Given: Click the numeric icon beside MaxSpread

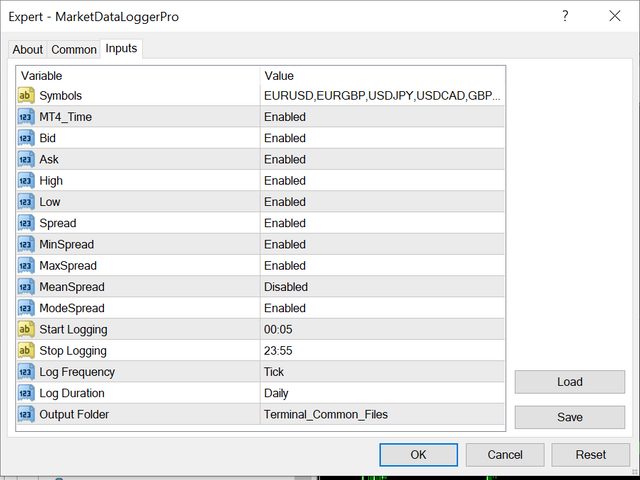Looking at the screenshot, I should pyautogui.click(x=26, y=265).
